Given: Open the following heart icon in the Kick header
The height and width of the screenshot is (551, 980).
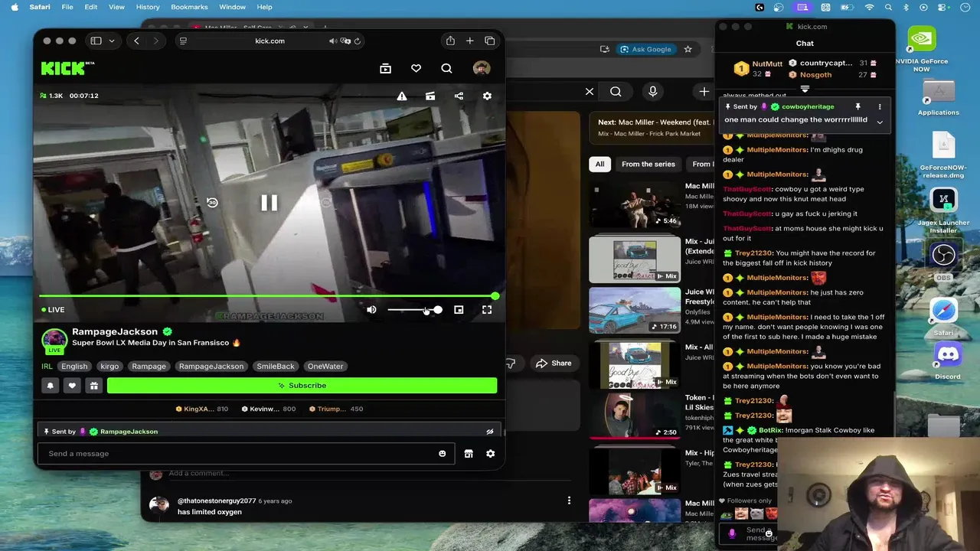Looking at the screenshot, I should pyautogui.click(x=416, y=69).
